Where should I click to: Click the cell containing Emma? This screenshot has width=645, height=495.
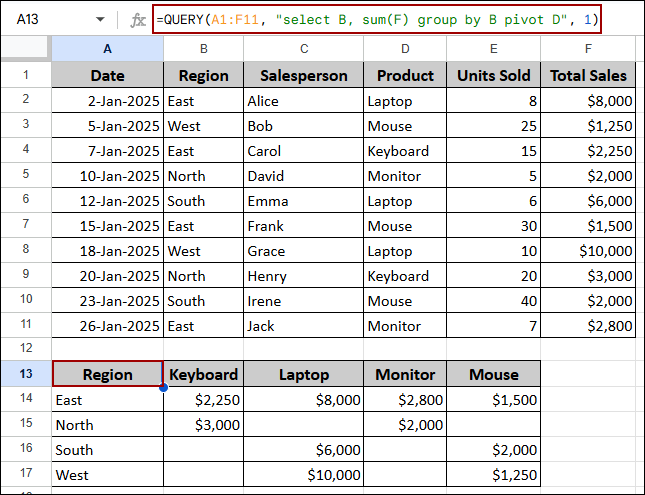[x=304, y=201]
